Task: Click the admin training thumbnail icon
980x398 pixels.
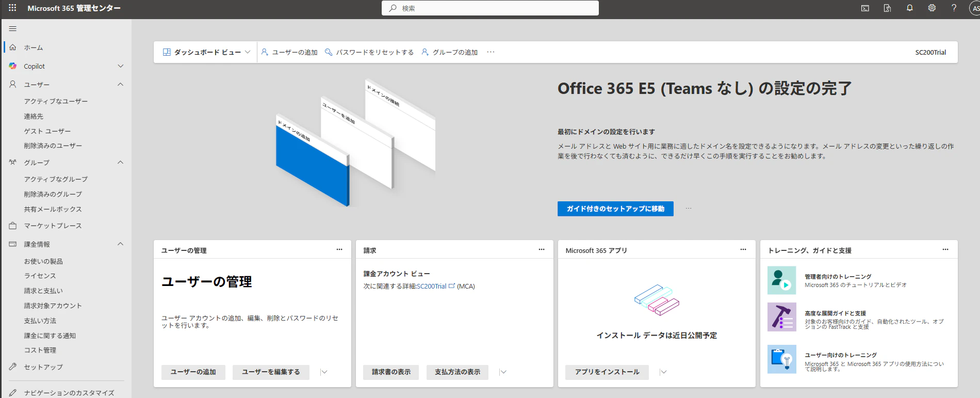Action: (782, 280)
